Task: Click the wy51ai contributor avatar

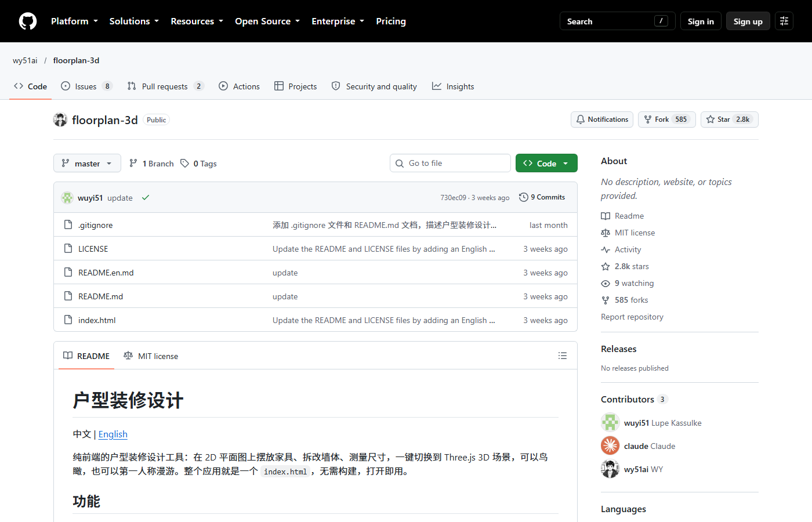Action: (610, 469)
